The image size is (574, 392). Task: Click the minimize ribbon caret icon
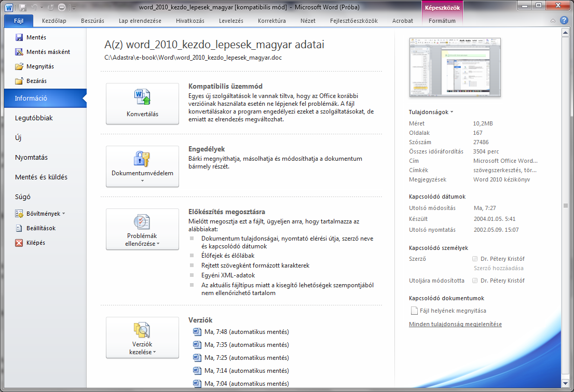click(553, 21)
